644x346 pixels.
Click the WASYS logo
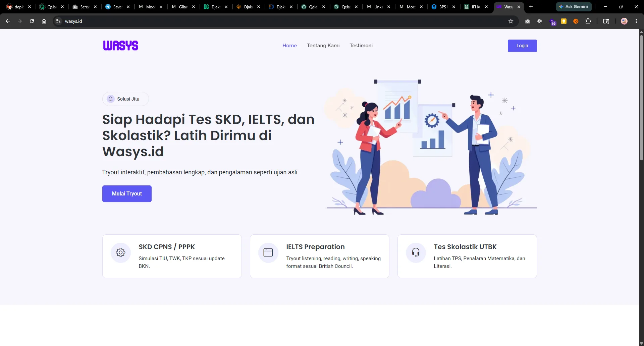(x=120, y=46)
